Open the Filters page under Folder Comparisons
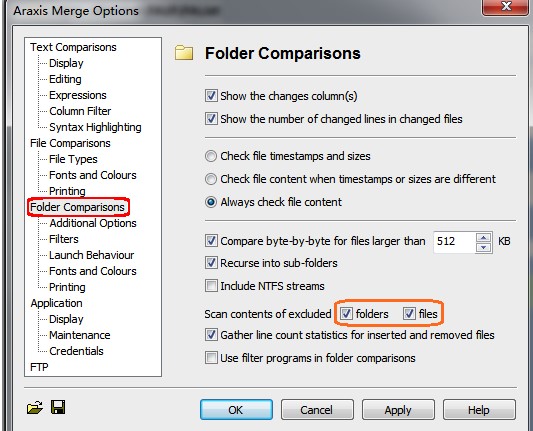This screenshot has width=533, height=431. 64,239
